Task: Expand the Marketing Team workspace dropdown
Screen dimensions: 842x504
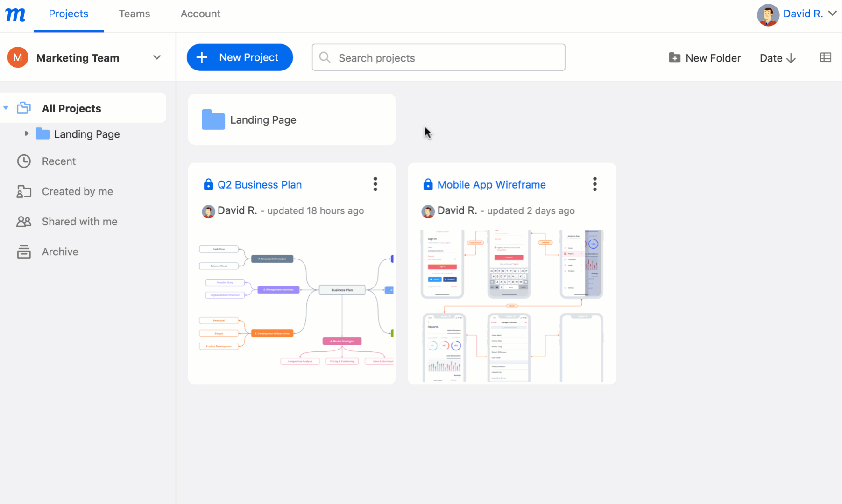Action: click(x=156, y=57)
